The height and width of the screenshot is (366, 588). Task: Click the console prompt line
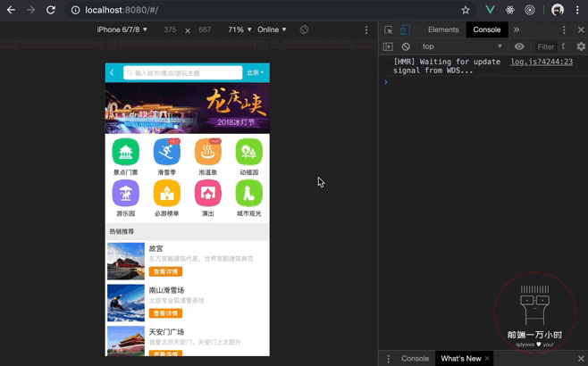pos(483,82)
